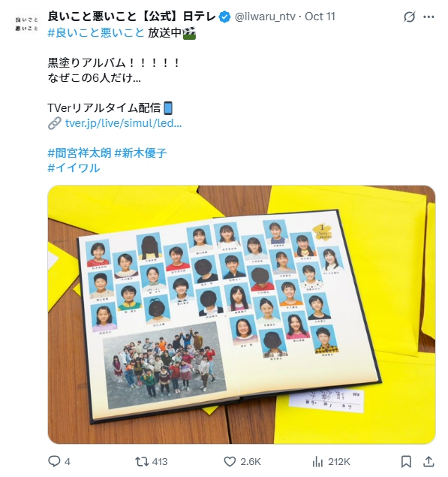This screenshot has width=448, height=477.
Task: Click the reply comment icon
Action: (x=54, y=461)
